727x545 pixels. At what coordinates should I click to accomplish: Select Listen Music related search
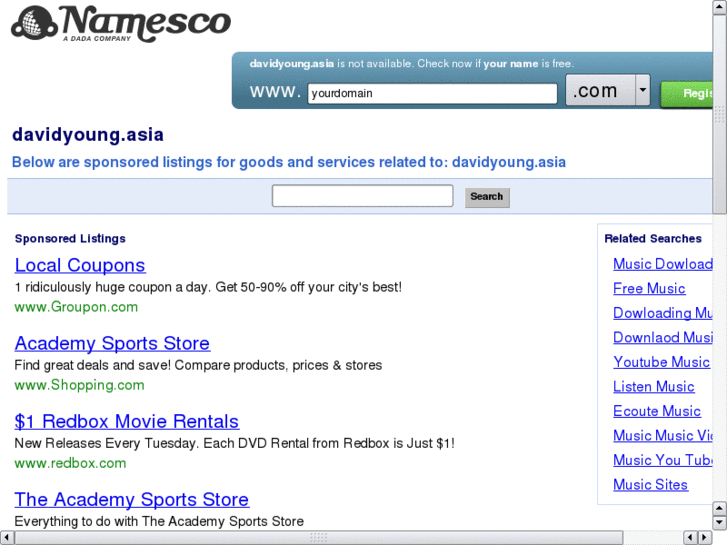coord(653,387)
